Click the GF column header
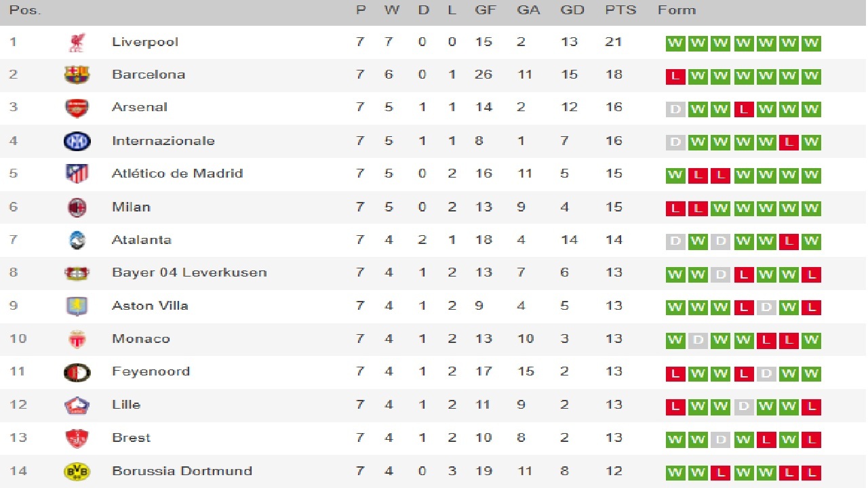868x488 pixels. [x=485, y=10]
